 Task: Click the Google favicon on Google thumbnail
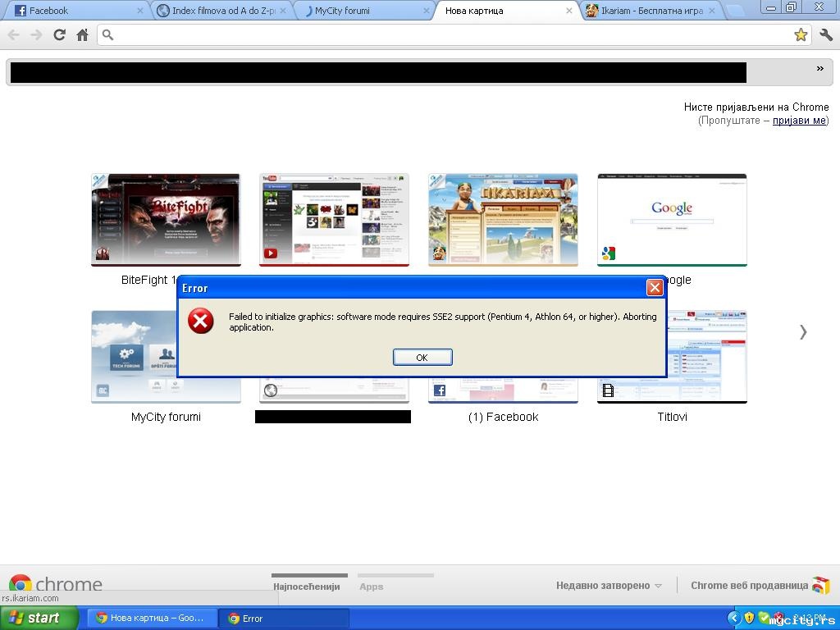click(x=608, y=253)
